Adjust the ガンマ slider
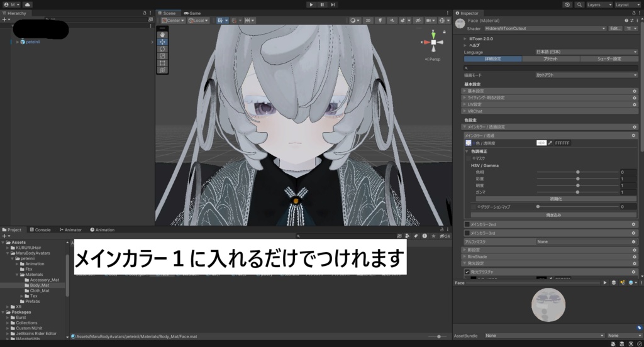The height and width of the screenshot is (347, 644). [x=577, y=192]
